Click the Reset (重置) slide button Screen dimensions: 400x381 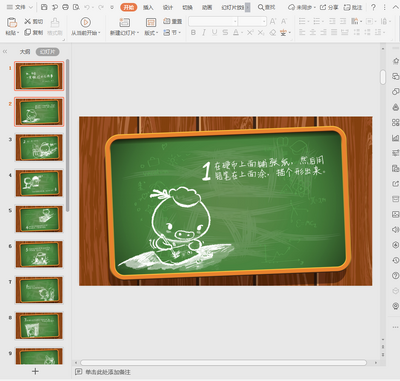[172, 21]
